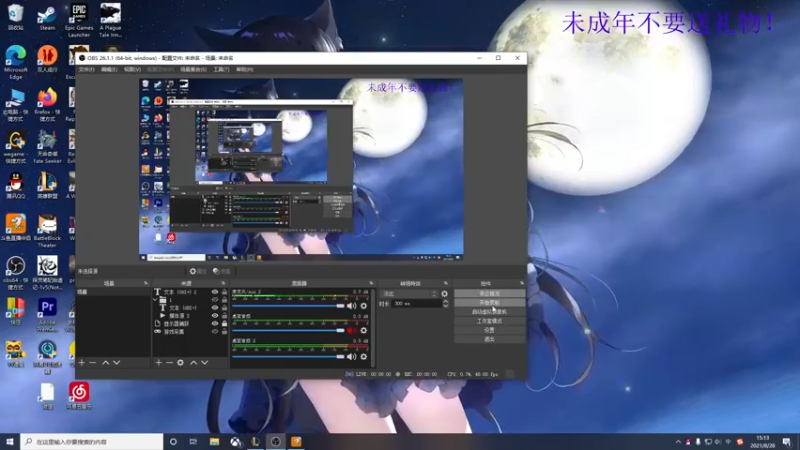Toggle lock on Game Capture source
This screenshot has height=450, width=800.
[224, 332]
